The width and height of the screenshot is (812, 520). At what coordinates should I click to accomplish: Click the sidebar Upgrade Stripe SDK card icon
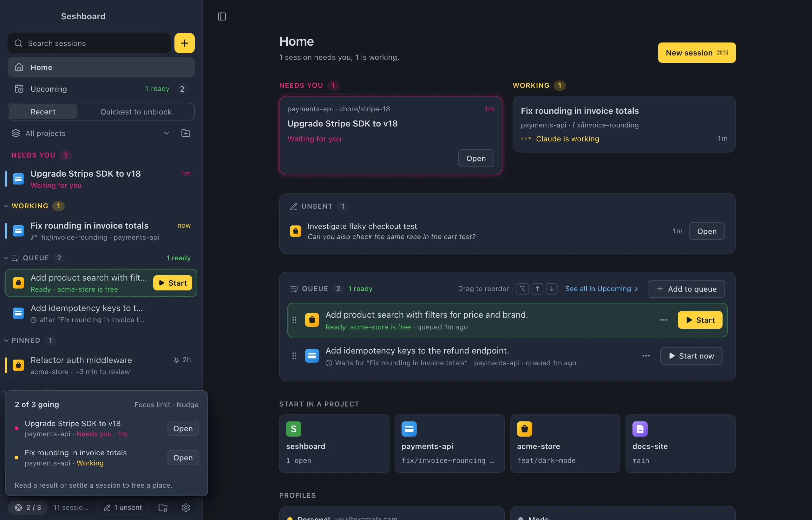18,179
